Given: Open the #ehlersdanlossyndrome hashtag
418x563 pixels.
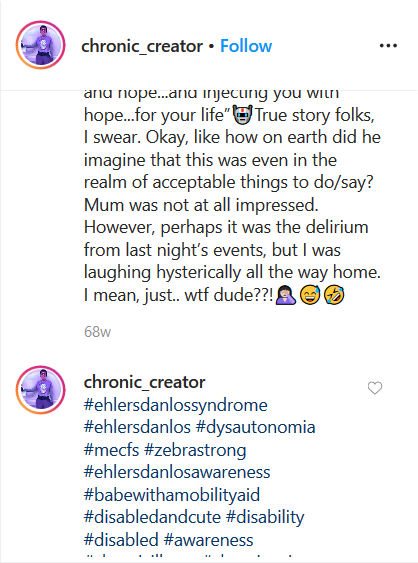Looking at the screenshot, I should (x=176, y=405).
